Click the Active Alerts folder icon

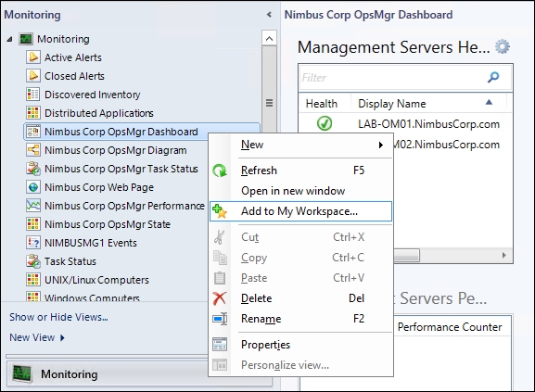(33, 57)
